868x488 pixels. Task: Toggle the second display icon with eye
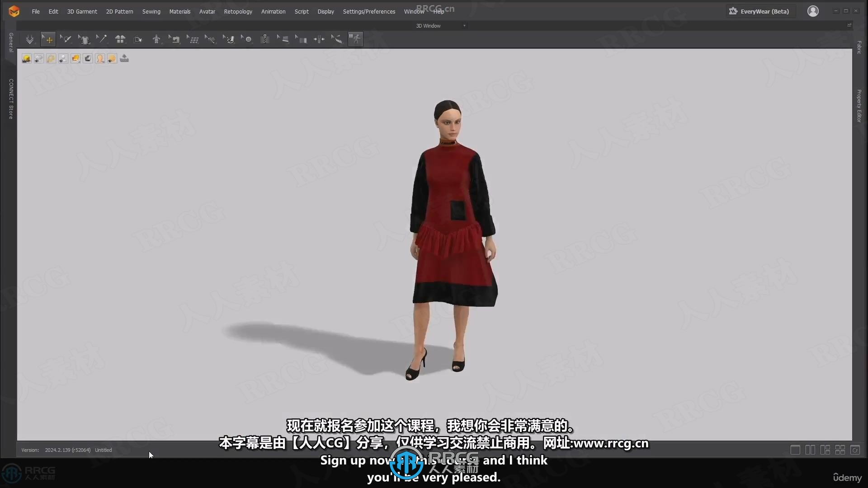click(x=39, y=58)
